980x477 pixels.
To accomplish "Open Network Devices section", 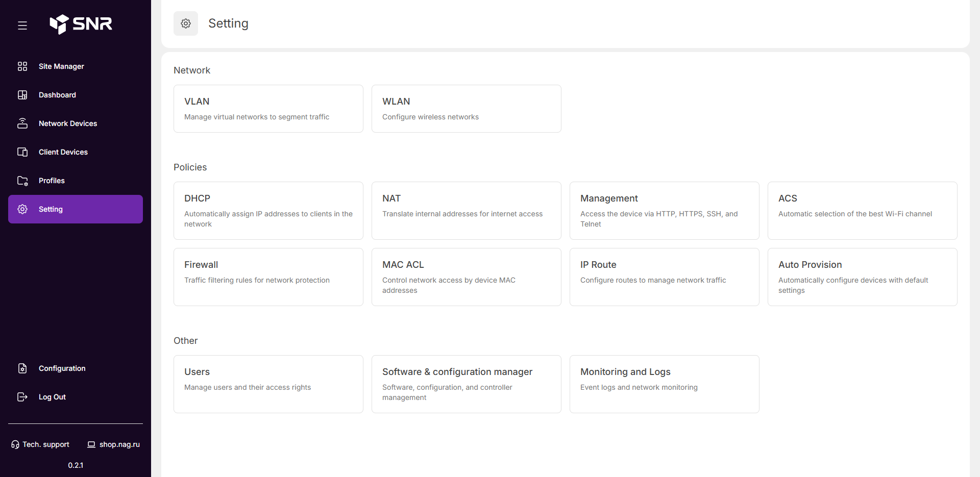I will click(x=76, y=123).
